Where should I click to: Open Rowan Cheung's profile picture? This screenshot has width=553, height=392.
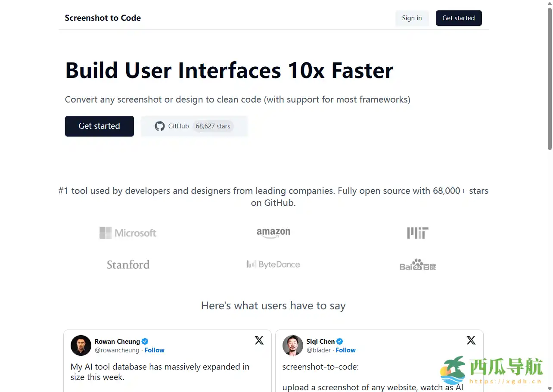81,345
